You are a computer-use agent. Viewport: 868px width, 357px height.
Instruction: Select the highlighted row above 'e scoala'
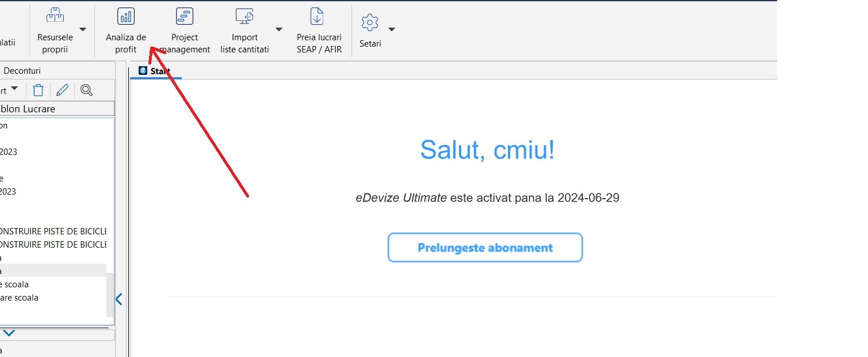pyautogui.click(x=53, y=271)
